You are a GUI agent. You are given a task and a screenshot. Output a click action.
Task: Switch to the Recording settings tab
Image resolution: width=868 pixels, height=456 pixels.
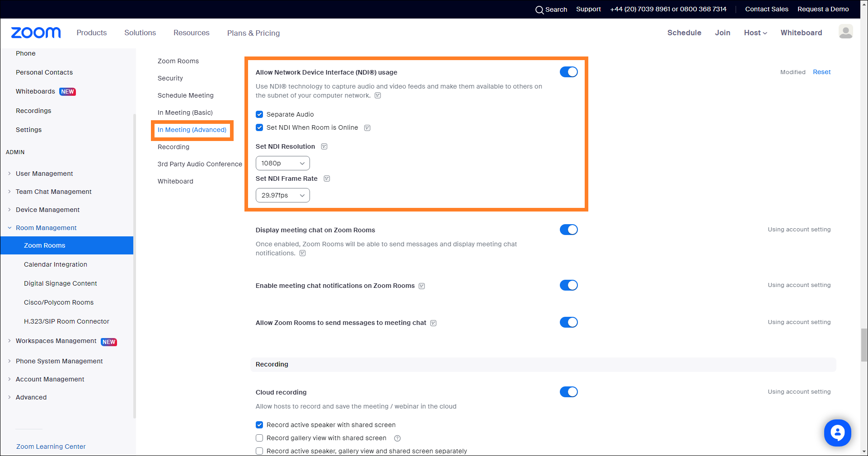pos(174,147)
